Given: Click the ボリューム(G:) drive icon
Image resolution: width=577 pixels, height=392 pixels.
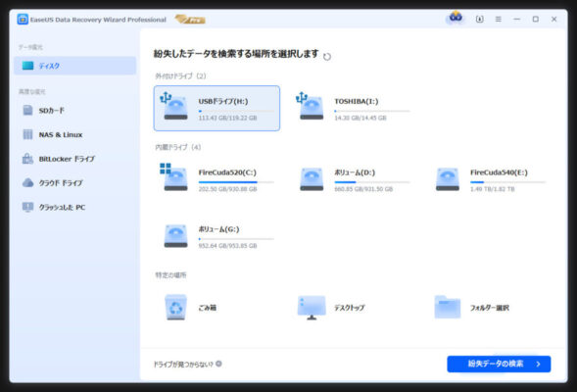Looking at the screenshot, I should pos(176,236).
